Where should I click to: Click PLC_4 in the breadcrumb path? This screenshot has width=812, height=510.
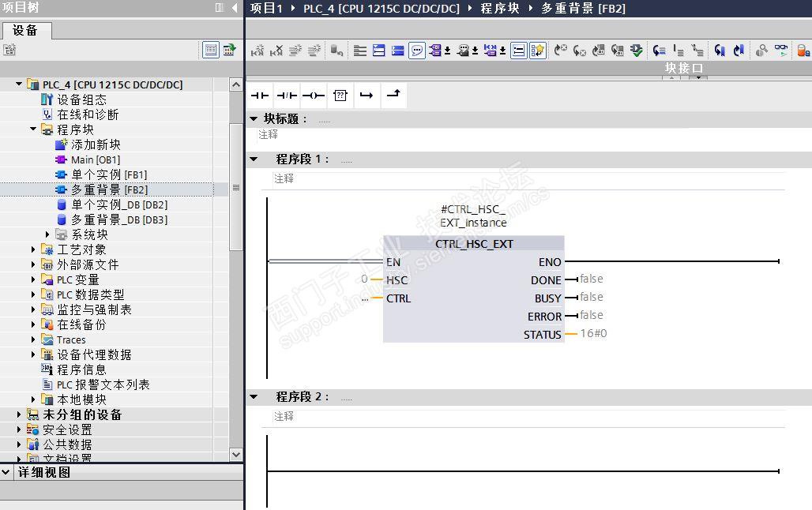click(382, 8)
